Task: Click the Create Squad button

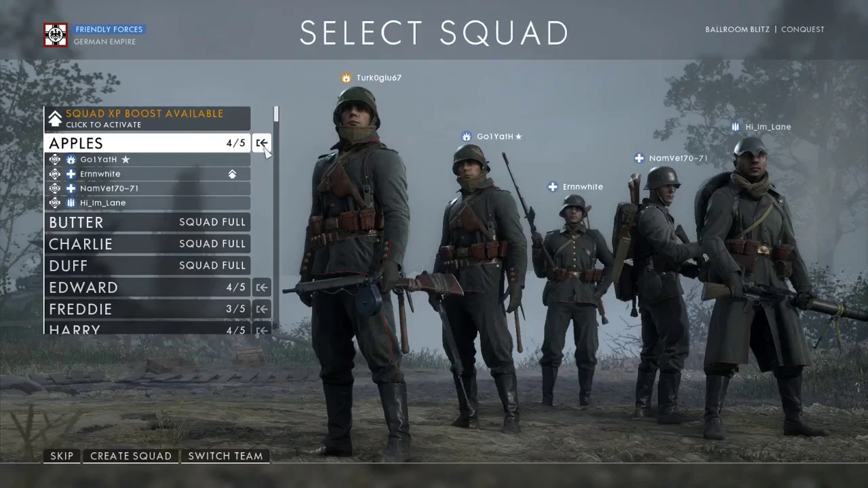Action: 131,456
